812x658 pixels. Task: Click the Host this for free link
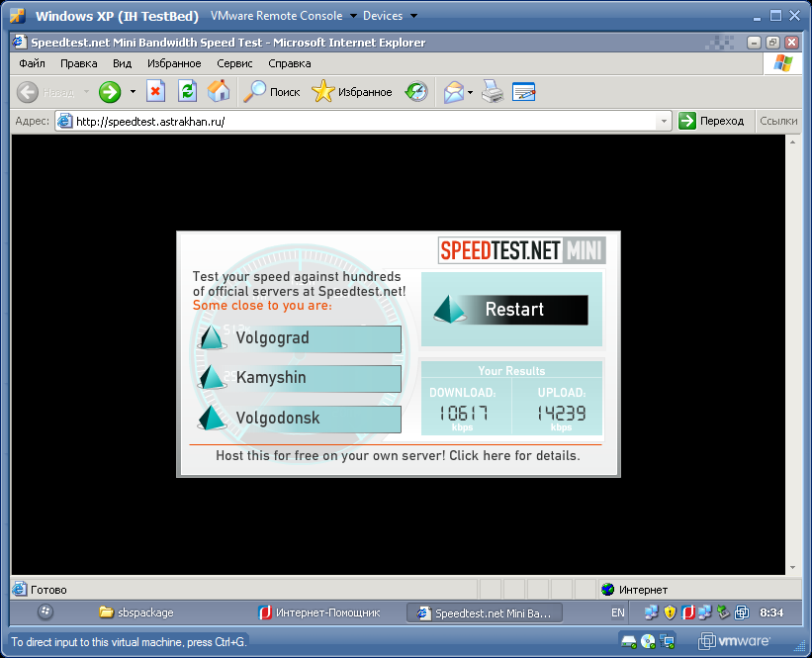click(398, 456)
